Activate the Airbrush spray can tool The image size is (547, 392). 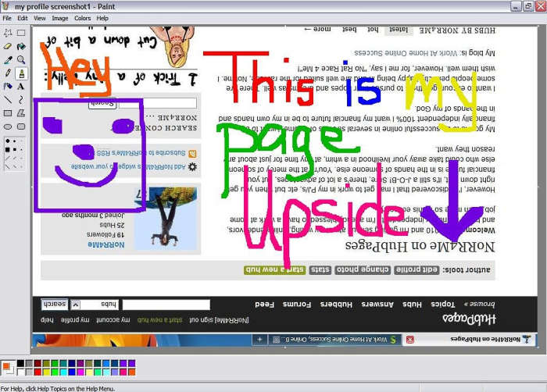click(x=8, y=86)
